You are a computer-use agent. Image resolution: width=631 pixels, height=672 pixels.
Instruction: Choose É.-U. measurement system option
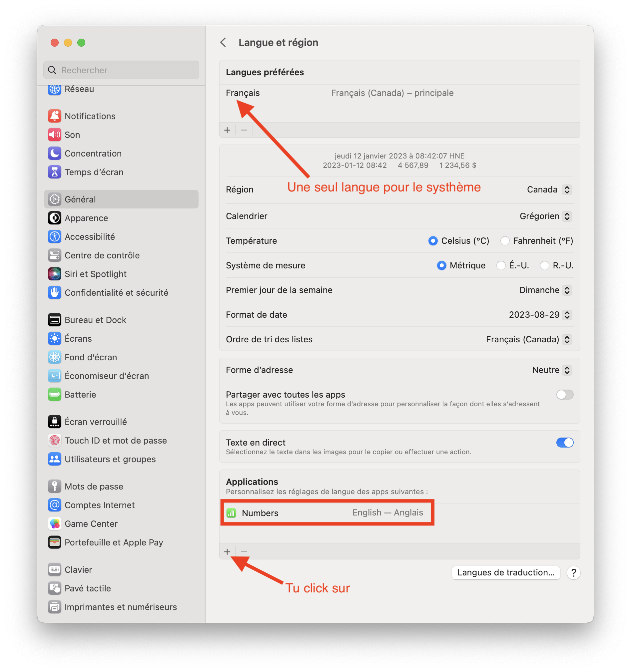(500, 265)
